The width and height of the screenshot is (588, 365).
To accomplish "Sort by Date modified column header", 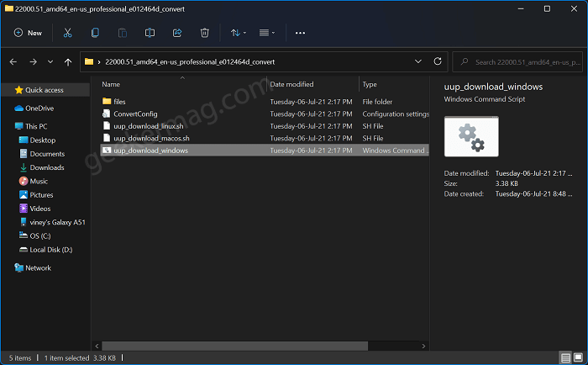I will coord(291,84).
